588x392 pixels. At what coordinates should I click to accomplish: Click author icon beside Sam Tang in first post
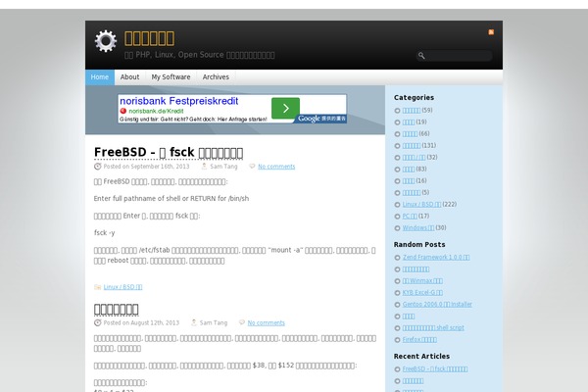204,167
